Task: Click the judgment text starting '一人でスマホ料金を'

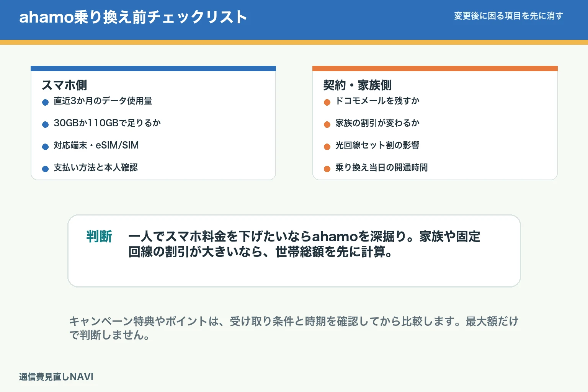Action: click(304, 244)
